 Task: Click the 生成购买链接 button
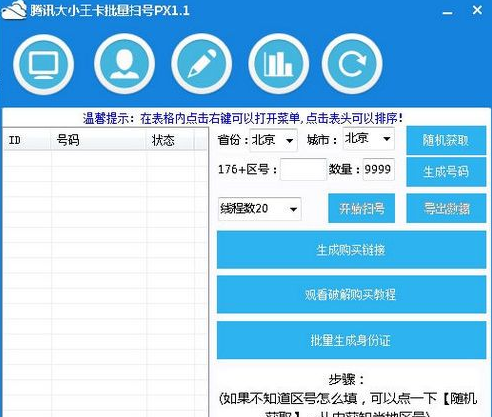coord(351,250)
